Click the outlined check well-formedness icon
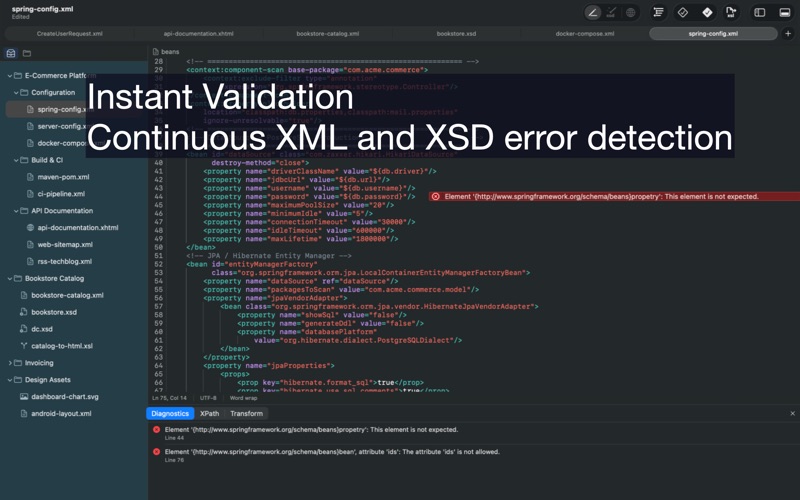 (x=683, y=13)
